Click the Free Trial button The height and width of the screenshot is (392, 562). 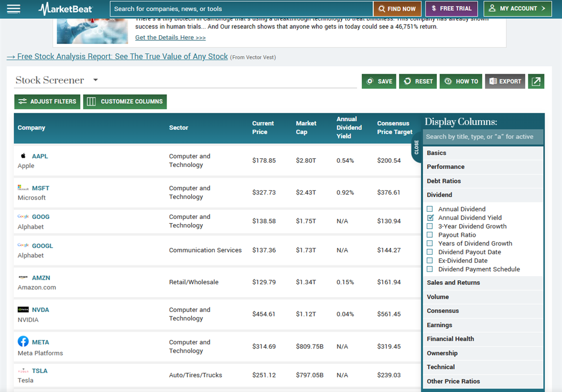pos(451,9)
